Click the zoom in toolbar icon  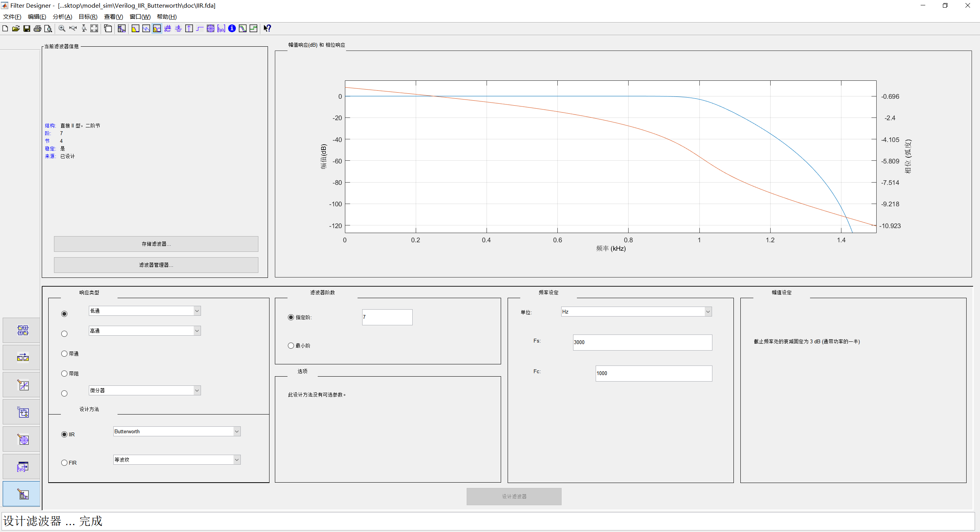pos(62,29)
